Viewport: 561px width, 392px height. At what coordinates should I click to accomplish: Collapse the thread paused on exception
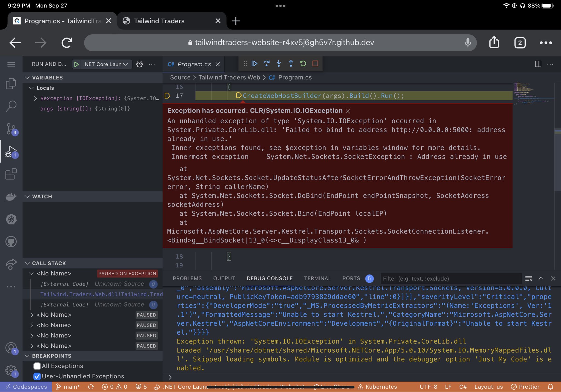(32, 273)
